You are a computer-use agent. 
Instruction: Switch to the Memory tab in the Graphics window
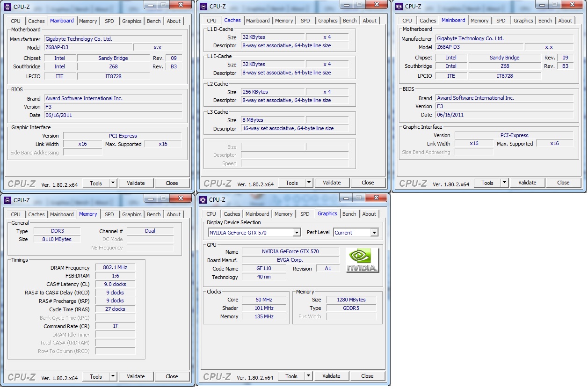pos(283,214)
